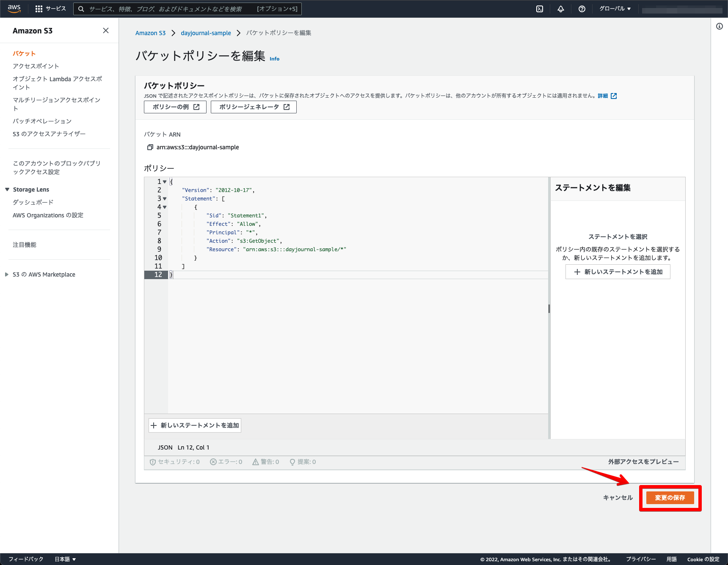Viewport: 728px width, 565px height.
Task: Click the "Principal": "*" line
Action: coord(232,233)
